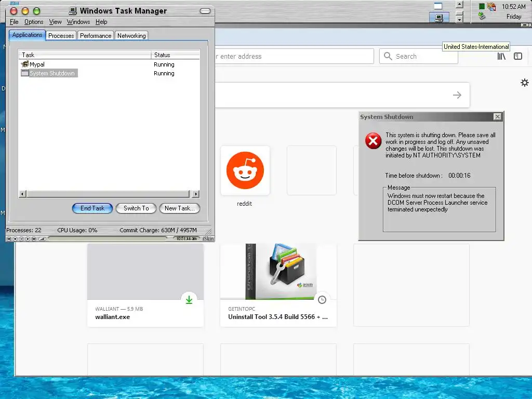532x399 pixels.
Task: Click the 10:52 AM system clock
Action: pos(514,6)
